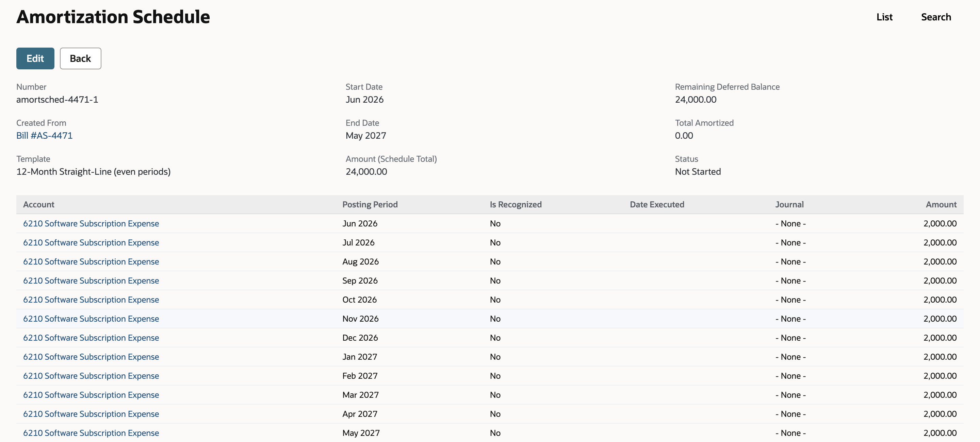
Task: Select Total Amortized value 0.00
Action: pyautogui.click(x=684, y=136)
